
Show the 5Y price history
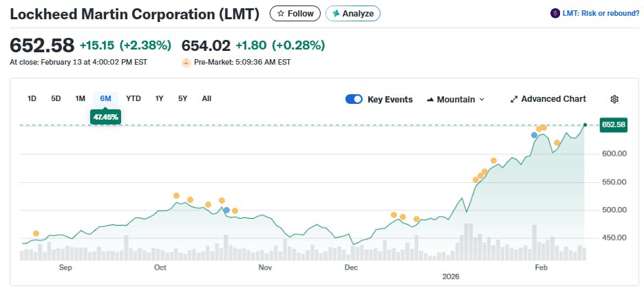point(182,98)
